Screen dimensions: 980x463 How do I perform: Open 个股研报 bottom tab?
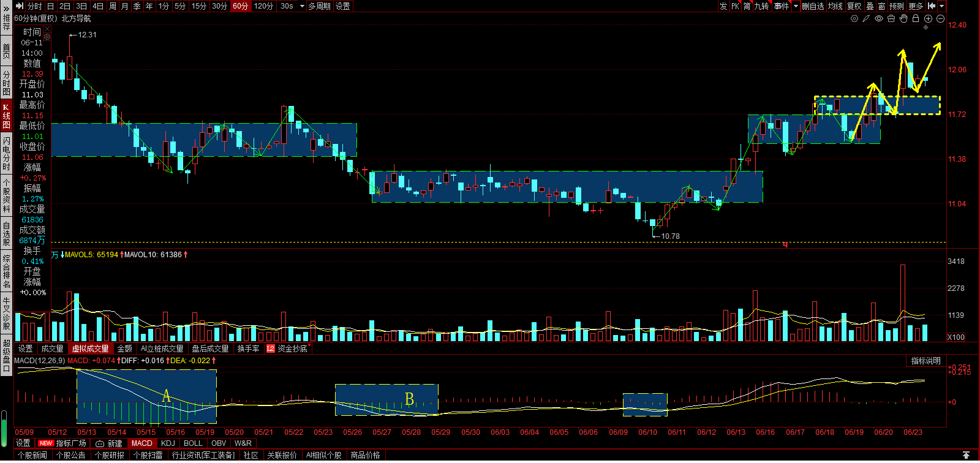point(110,455)
